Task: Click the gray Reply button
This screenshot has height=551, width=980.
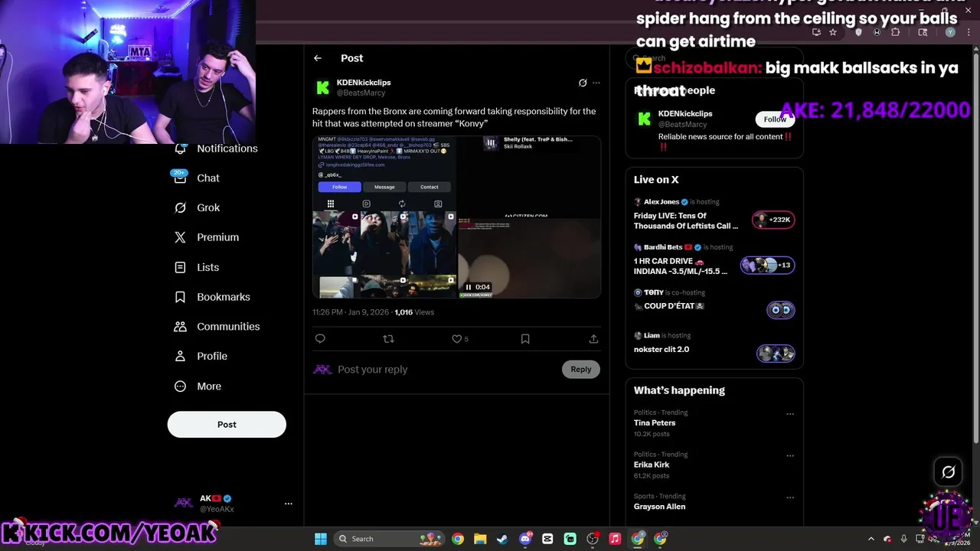Action: pyautogui.click(x=581, y=370)
